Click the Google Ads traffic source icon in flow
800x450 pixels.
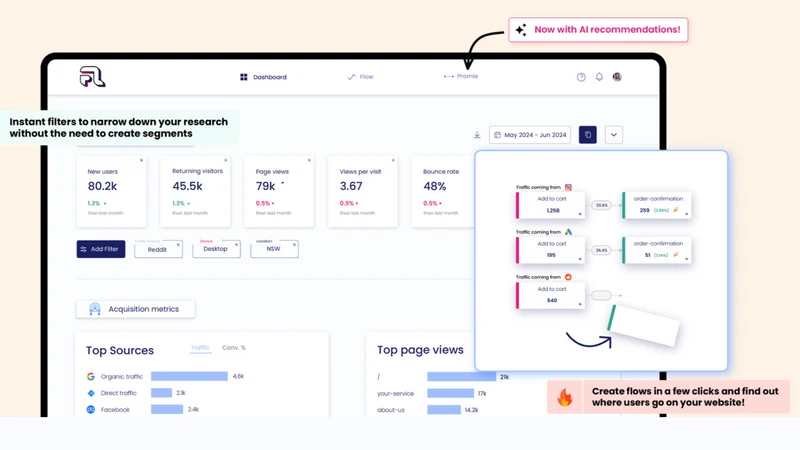click(568, 232)
